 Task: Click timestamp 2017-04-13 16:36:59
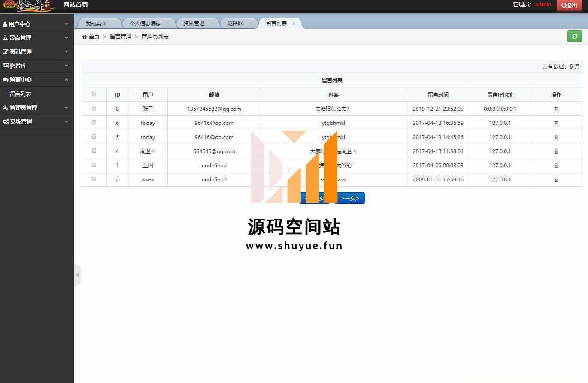[438, 123]
